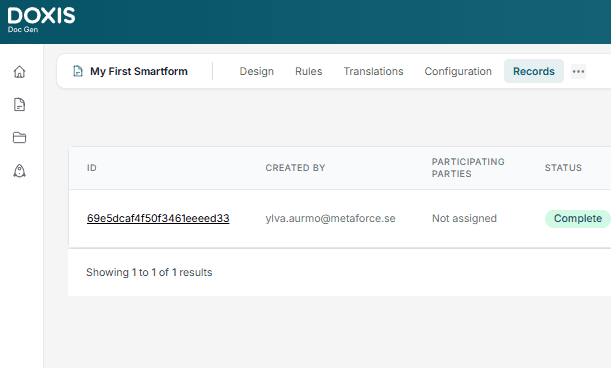Click the smartform file icon beside the title
The image size is (611, 368).
(x=78, y=71)
